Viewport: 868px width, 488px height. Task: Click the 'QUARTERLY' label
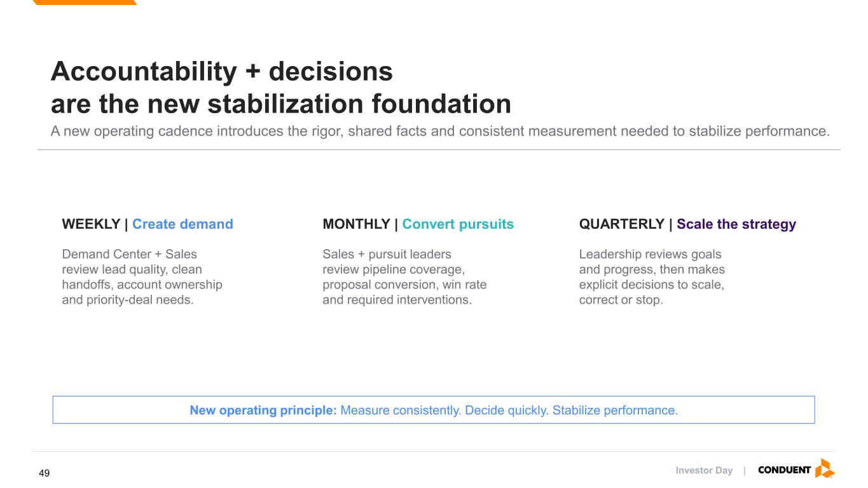point(622,224)
